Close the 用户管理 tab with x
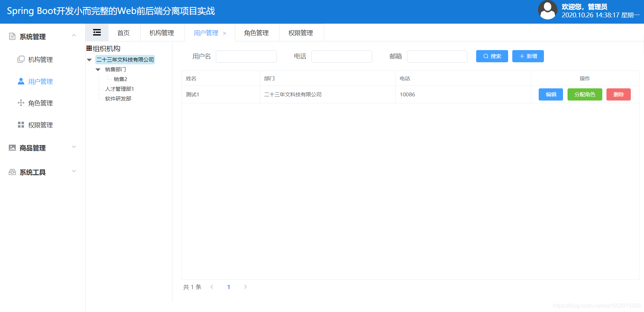This screenshot has height=312, width=644. pyautogui.click(x=225, y=33)
